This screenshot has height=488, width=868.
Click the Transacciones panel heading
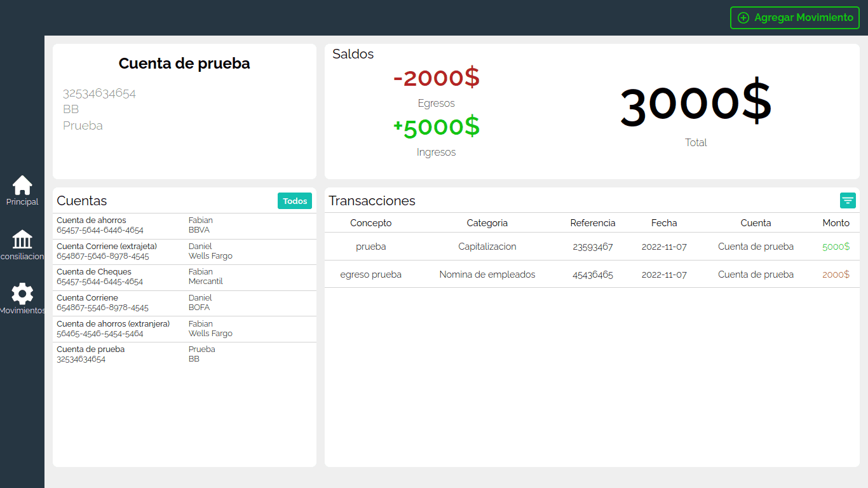click(x=372, y=201)
